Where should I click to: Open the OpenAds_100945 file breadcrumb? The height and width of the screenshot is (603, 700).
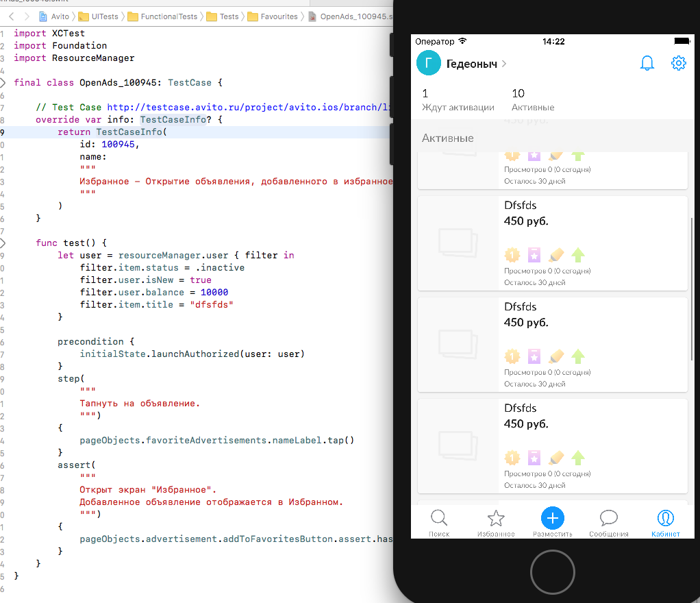coord(351,16)
